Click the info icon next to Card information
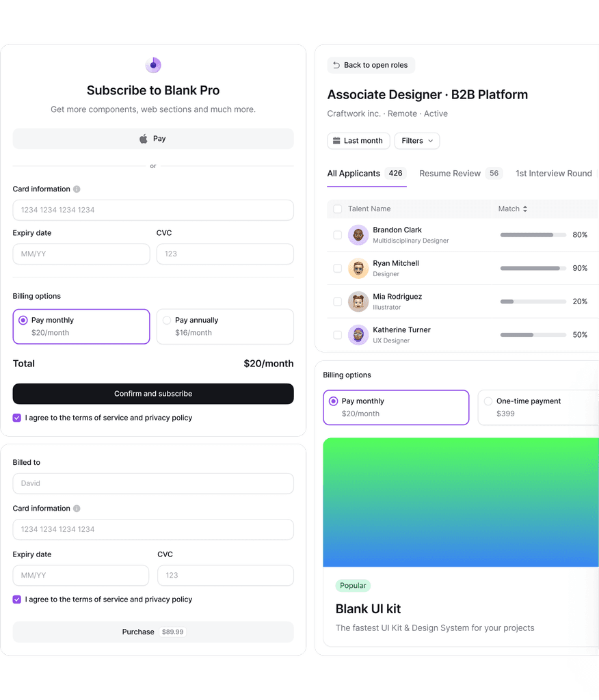Viewport: 599px width, 700px height. click(x=75, y=189)
